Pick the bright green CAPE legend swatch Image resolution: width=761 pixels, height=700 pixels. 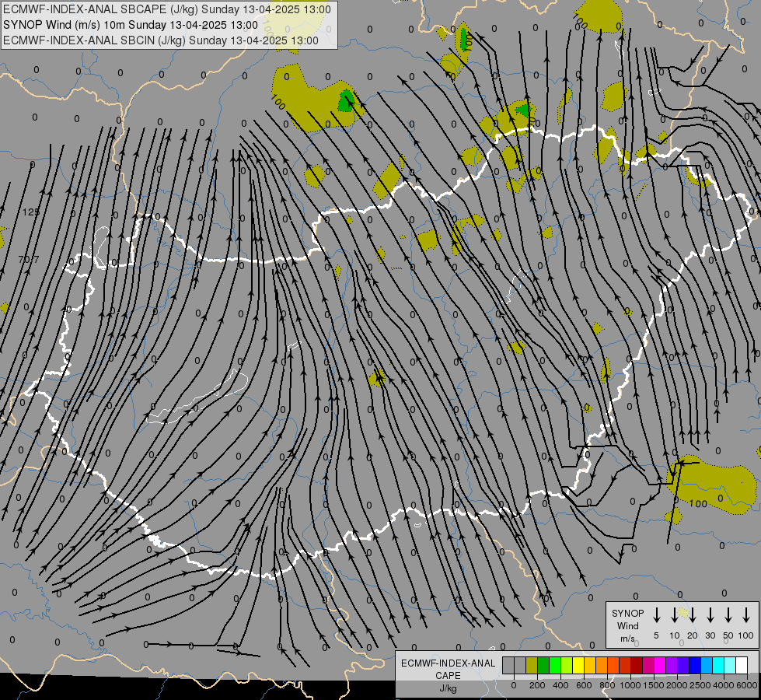pyautogui.click(x=555, y=665)
